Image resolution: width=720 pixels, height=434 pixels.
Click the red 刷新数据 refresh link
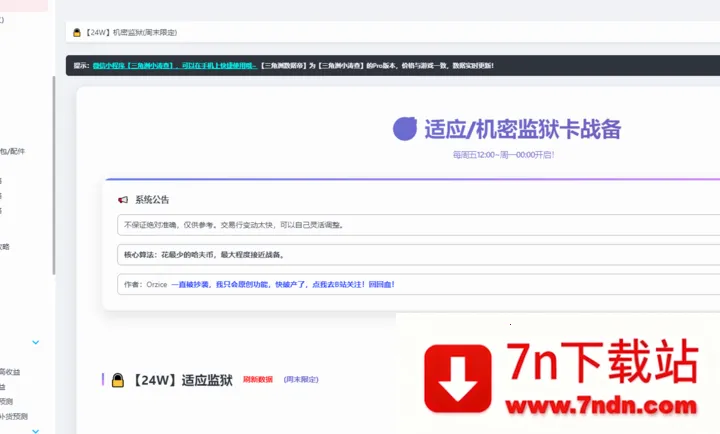[257, 380]
